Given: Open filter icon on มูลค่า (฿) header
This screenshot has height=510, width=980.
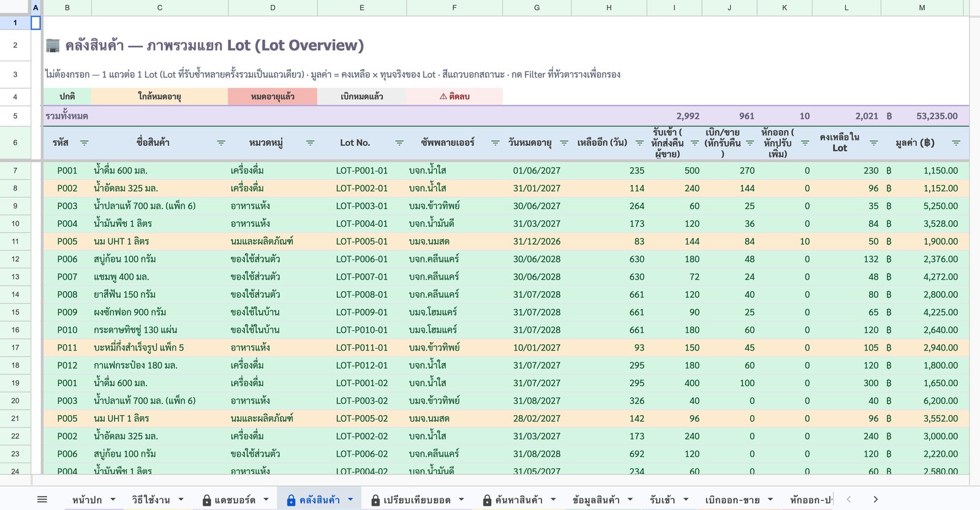Looking at the screenshot, I should click(956, 143).
